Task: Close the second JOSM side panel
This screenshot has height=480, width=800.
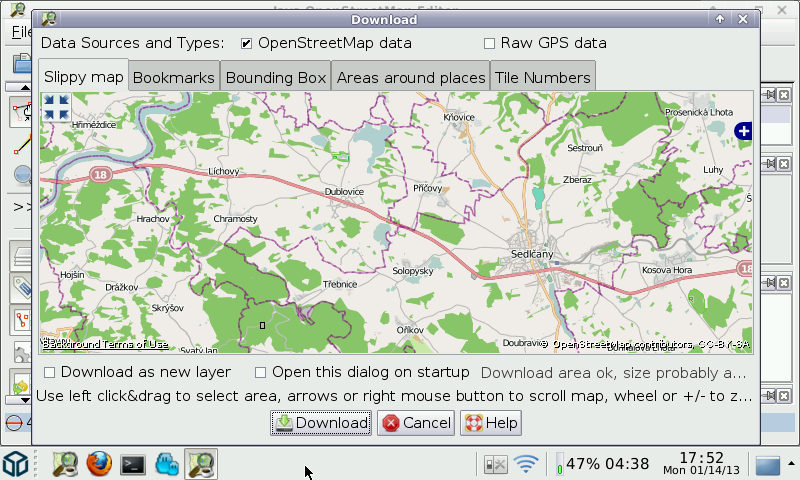Action: click(784, 164)
